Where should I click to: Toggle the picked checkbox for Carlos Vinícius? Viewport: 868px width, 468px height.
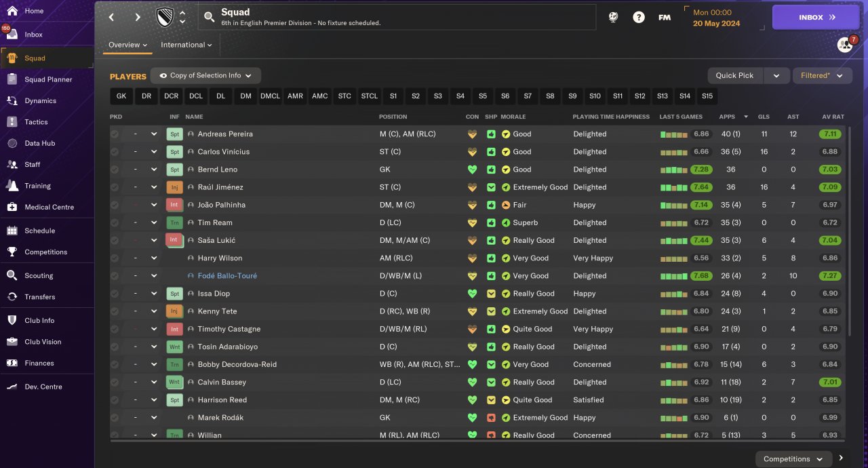pyautogui.click(x=115, y=152)
